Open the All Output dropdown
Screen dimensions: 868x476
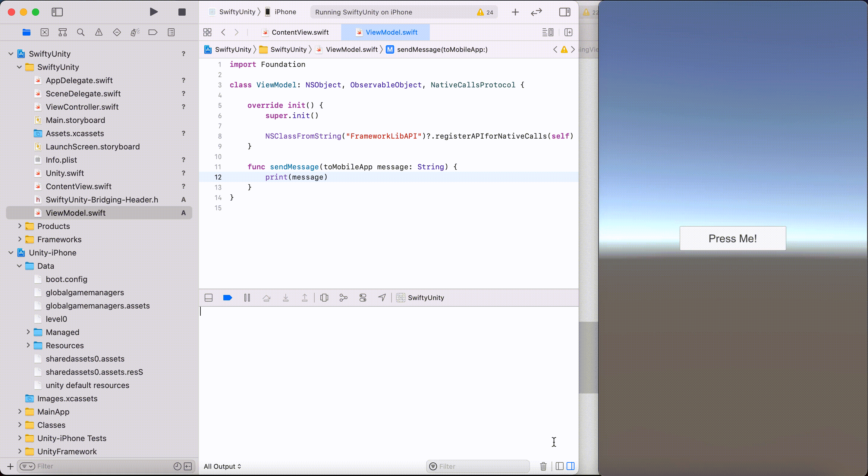click(222, 466)
